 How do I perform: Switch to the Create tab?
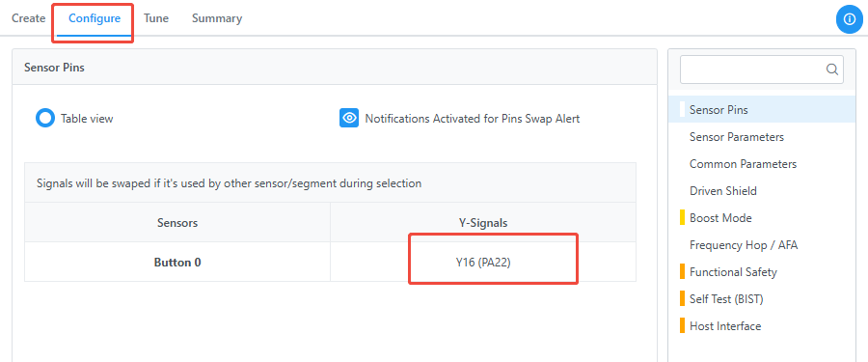[x=28, y=18]
